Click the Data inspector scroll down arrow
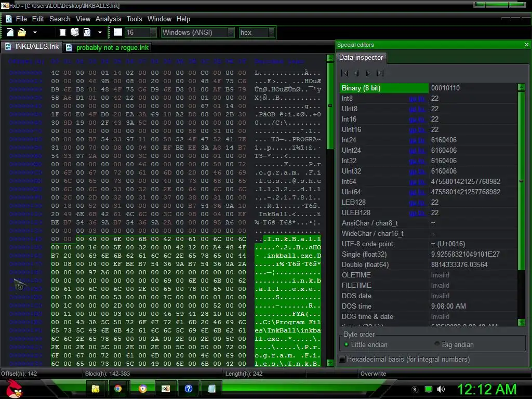The height and width of the screenshot is (399, 532). 522,322
